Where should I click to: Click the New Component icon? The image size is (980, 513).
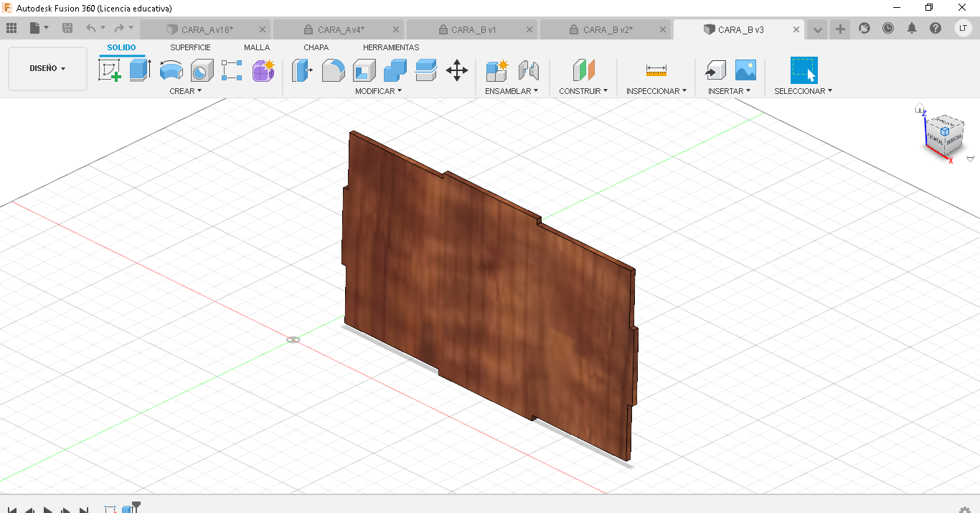[496, 70]
